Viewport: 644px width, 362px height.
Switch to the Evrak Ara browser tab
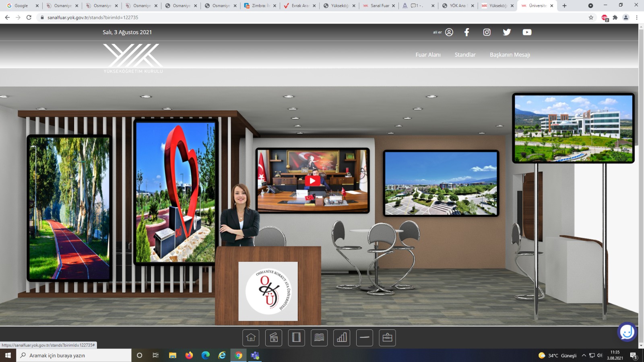point(299,6)
